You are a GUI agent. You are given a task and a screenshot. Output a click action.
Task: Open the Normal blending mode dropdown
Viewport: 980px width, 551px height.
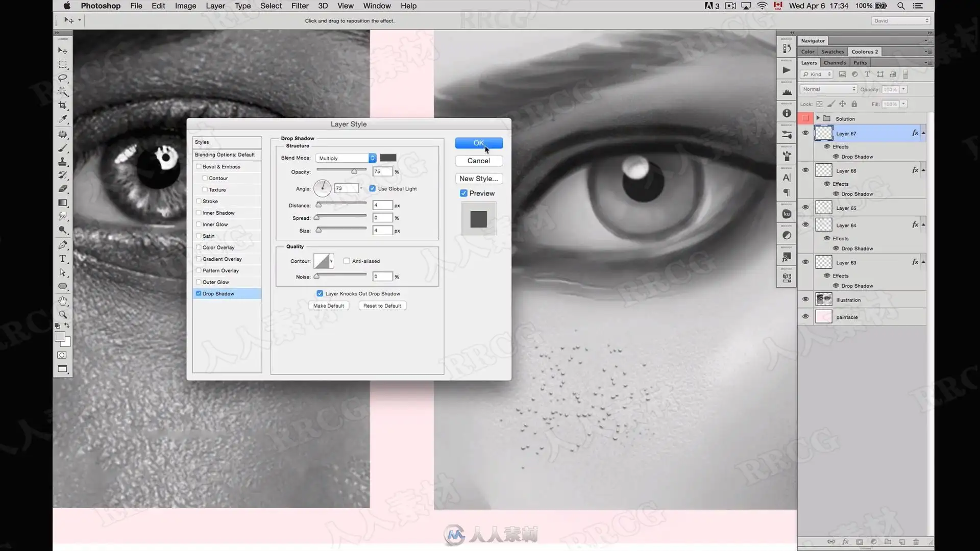828,89
